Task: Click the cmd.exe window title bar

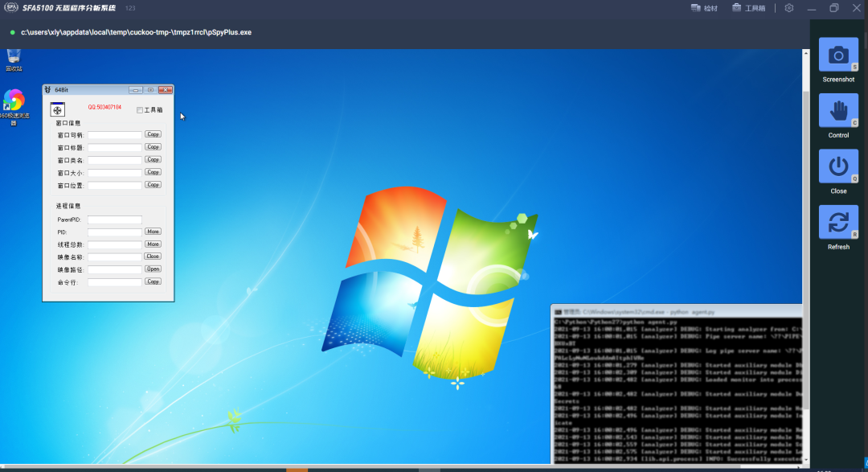Action: tap(677, 312)
